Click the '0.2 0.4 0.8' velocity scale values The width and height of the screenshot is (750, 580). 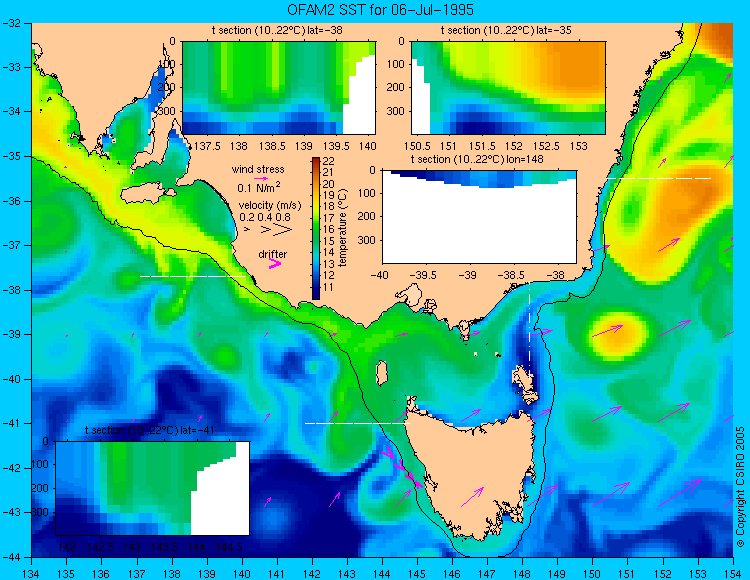[x=265, y=217]
